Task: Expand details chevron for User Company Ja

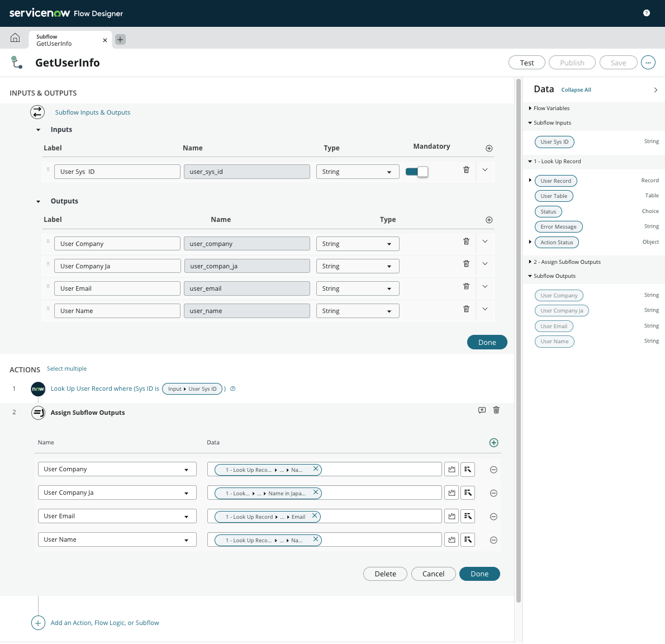Action: point(484,264)
